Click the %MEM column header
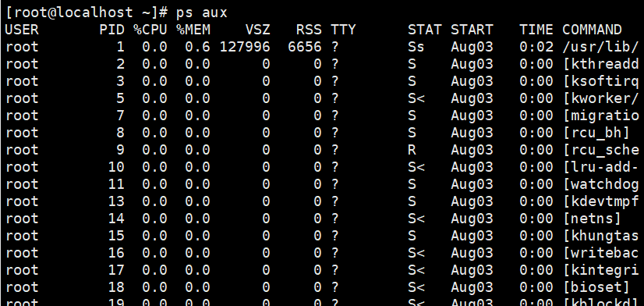This screenshot has width=644, height=306. pos(193,30)
